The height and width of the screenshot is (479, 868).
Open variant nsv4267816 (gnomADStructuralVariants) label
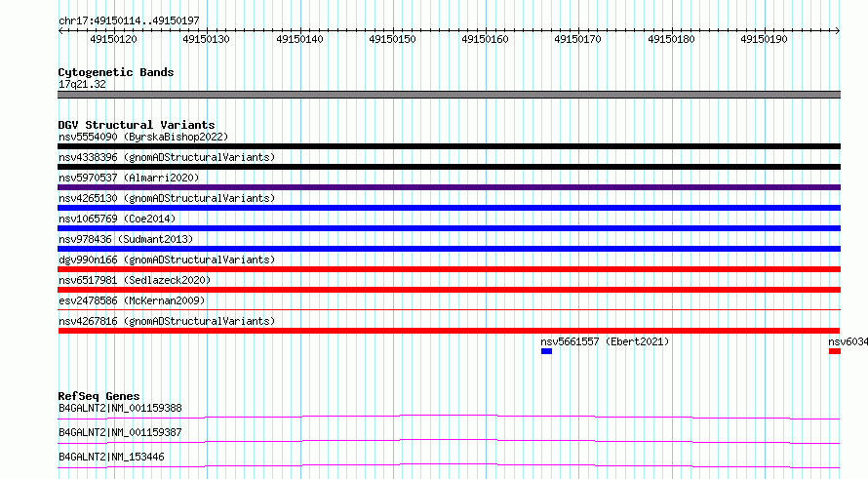(x=167, y=321)
